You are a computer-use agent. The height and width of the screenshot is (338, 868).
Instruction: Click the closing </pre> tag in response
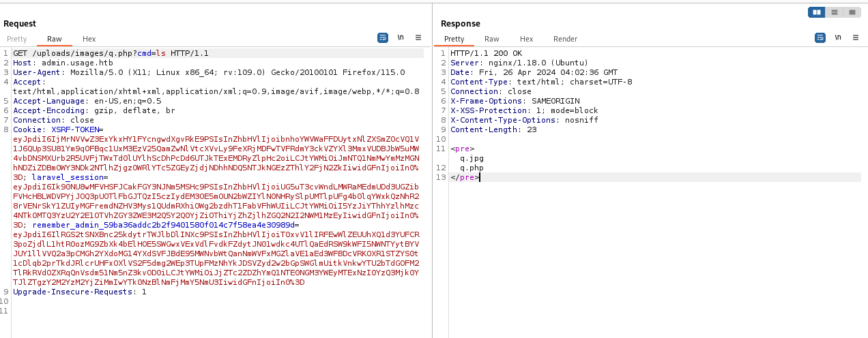[465, 177]
